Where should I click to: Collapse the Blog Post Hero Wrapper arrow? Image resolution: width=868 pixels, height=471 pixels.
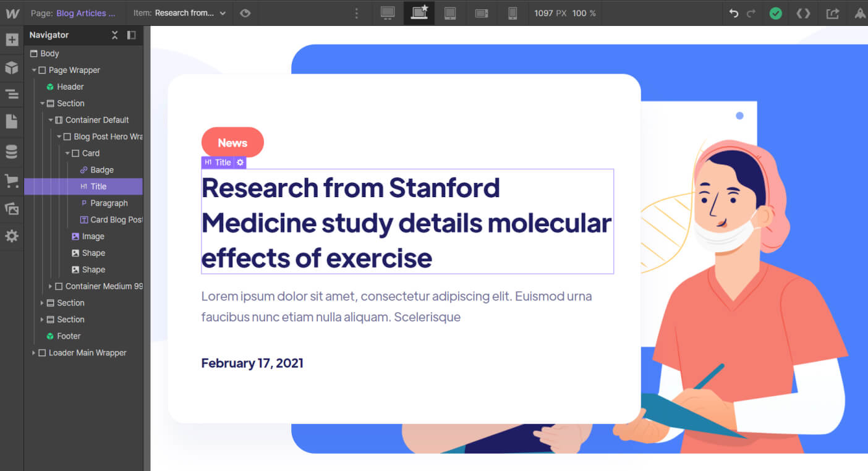[x=59, y=137]
